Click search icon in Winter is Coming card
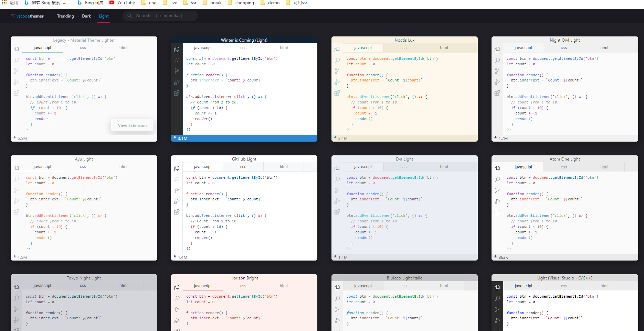The width and height of the screenshot is (644, 331). pyautogui.click(x=177, y=60)
